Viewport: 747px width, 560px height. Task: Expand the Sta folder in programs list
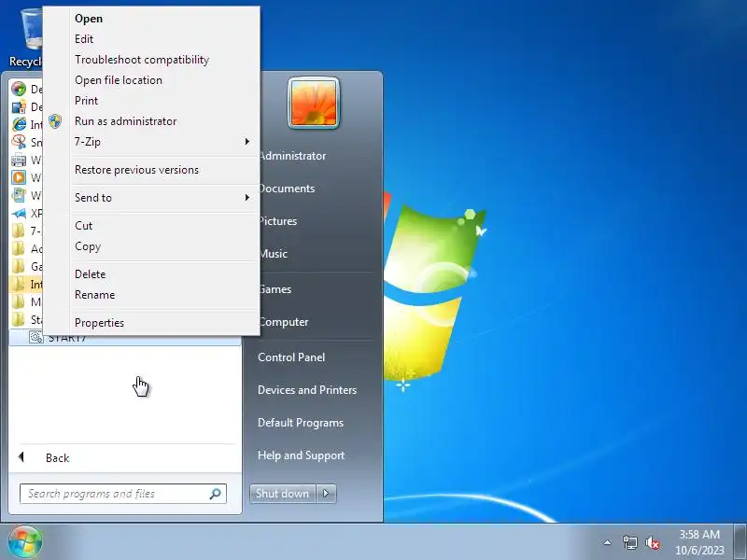pos(19,319)
